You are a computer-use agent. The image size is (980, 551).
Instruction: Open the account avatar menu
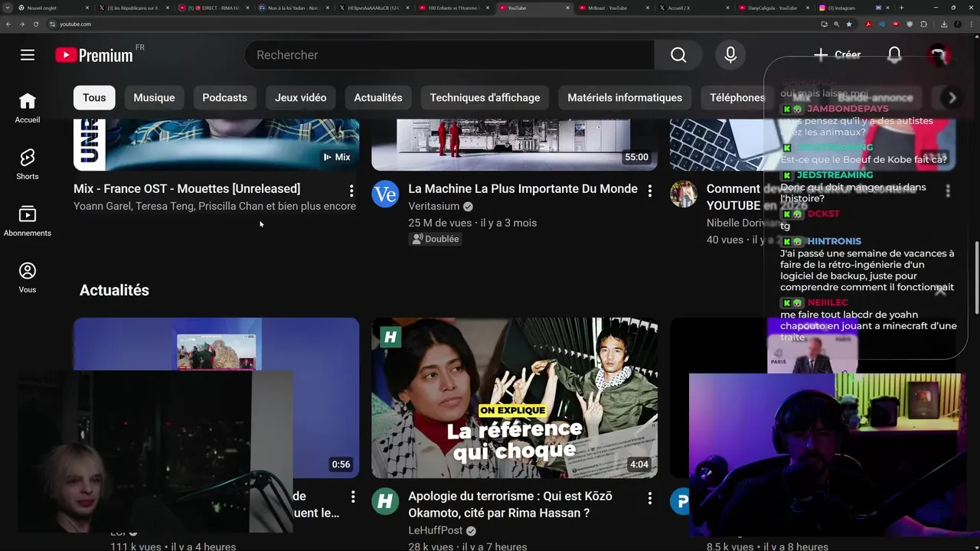point(939,55)
